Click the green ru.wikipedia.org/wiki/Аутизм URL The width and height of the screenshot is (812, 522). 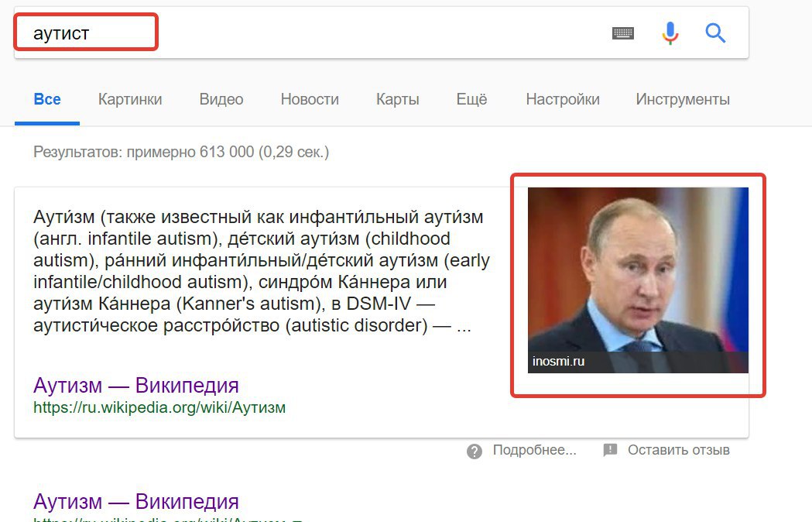coord(159,407)
